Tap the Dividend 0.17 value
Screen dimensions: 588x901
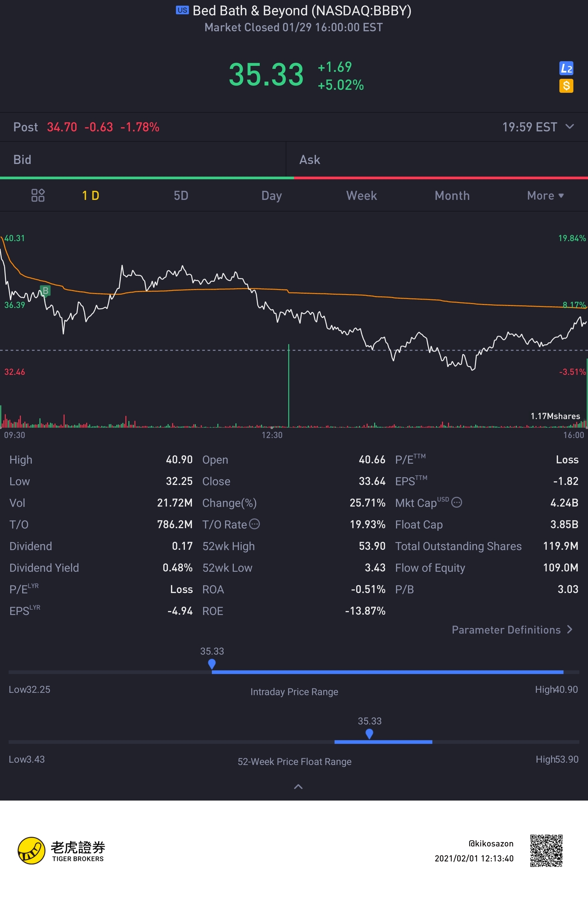(182, 545)
